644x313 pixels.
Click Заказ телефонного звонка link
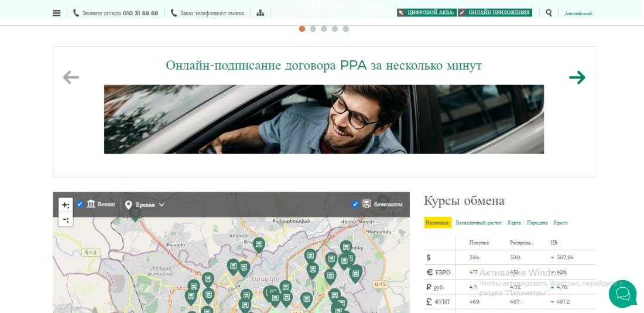point(212,13)
